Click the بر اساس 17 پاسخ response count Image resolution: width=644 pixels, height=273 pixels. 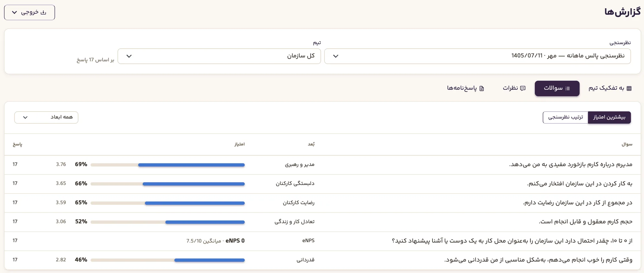[x=95, y=60]
